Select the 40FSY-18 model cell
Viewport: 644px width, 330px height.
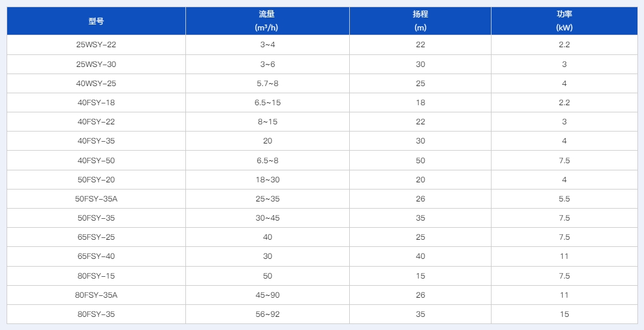tap(96, 103)
